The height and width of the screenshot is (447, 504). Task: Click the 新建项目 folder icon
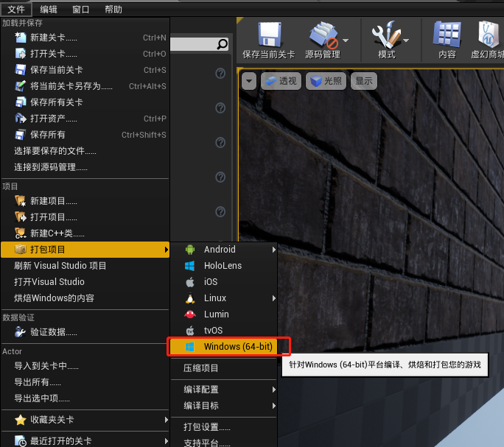(x=21, y=201)
